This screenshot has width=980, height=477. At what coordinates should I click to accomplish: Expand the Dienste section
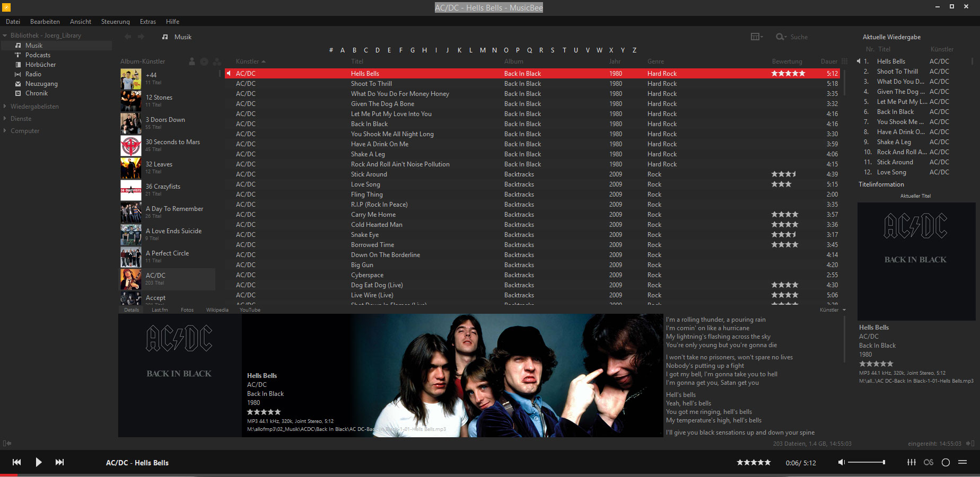tap(5, 119)
